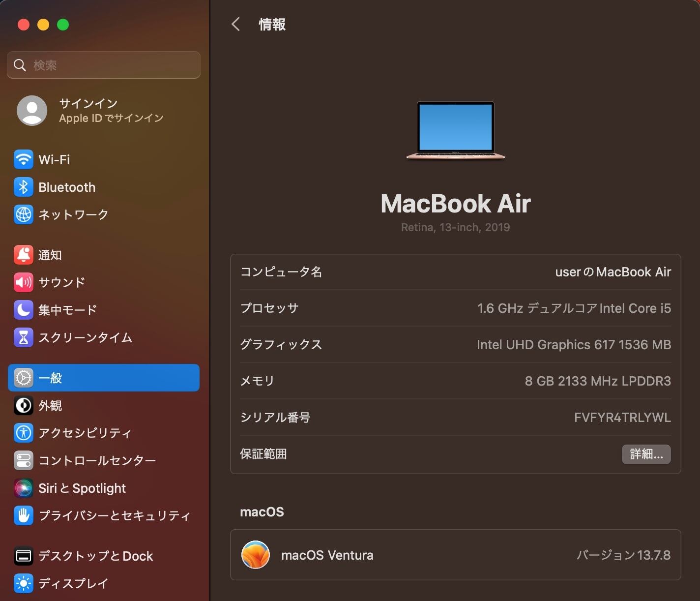Viewport: 700px width, 601px height.
Task: Click the computer name user の MacBook Air
Action: [x=613, y=272]
